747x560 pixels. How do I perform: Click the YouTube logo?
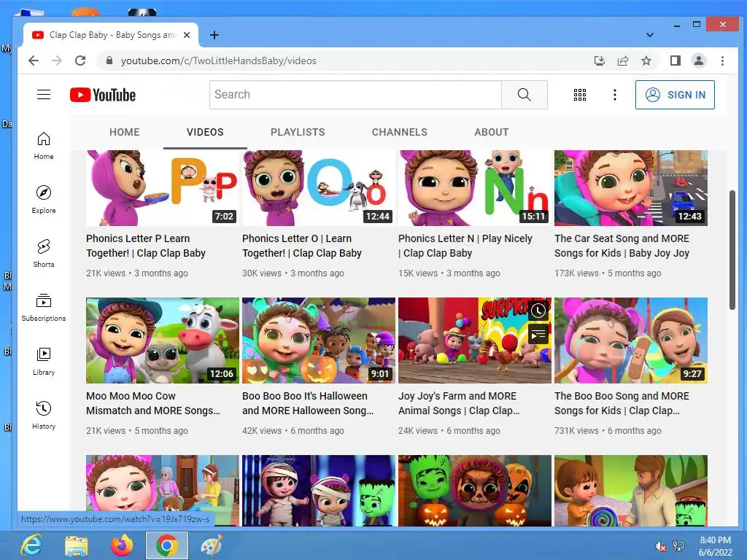103,95
